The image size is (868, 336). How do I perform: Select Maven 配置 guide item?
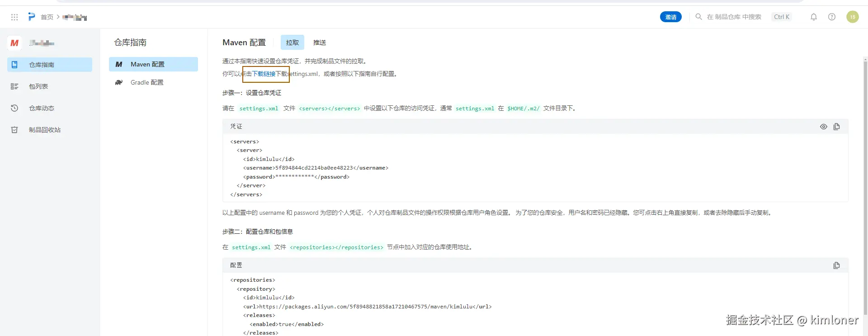click(153, 64)
